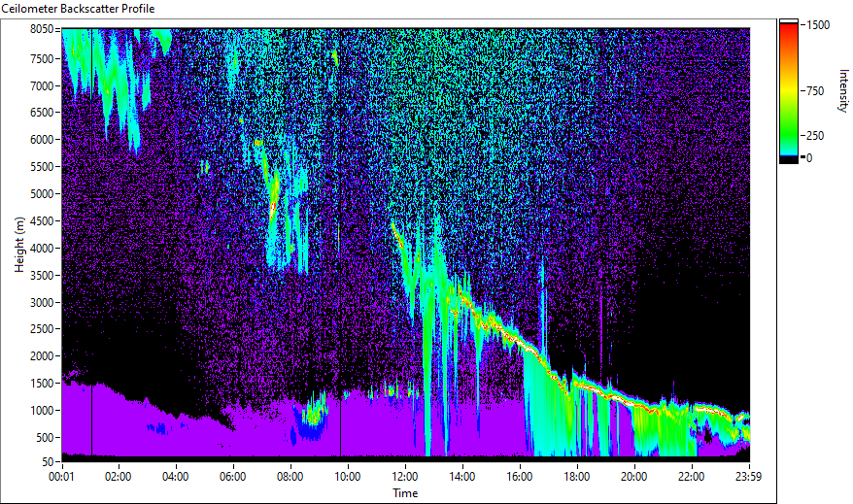Screen dimensions: 853x504
Task: Click the 4500 height axis value
Action: click(x=42, y=221)
